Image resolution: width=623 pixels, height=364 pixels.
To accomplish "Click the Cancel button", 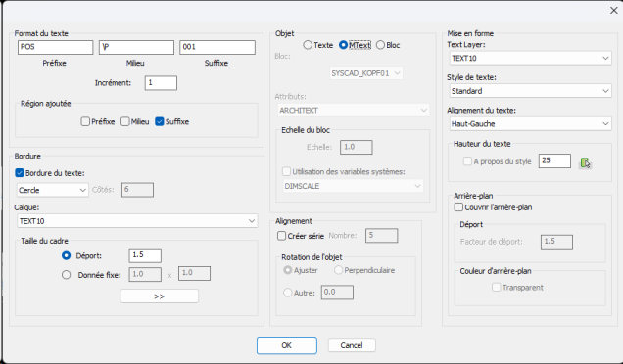I will [x=352, y=345].
